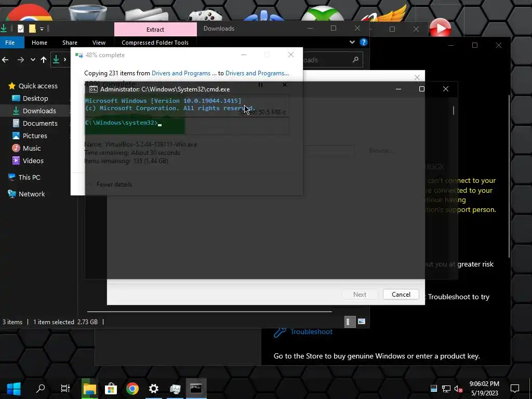Click the Next button in wizard dialog
The image size is (532, 399).
pyautogui.click(x=360, y=294)
